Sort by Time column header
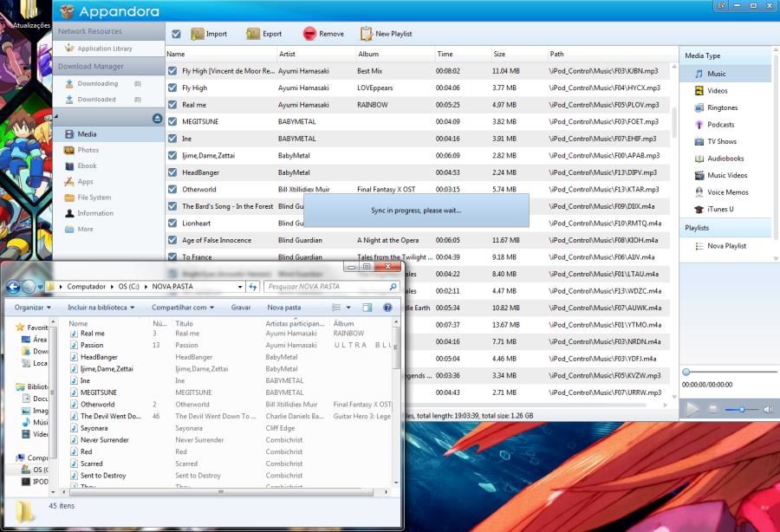780x532 pixels. [x=463, y=55]
